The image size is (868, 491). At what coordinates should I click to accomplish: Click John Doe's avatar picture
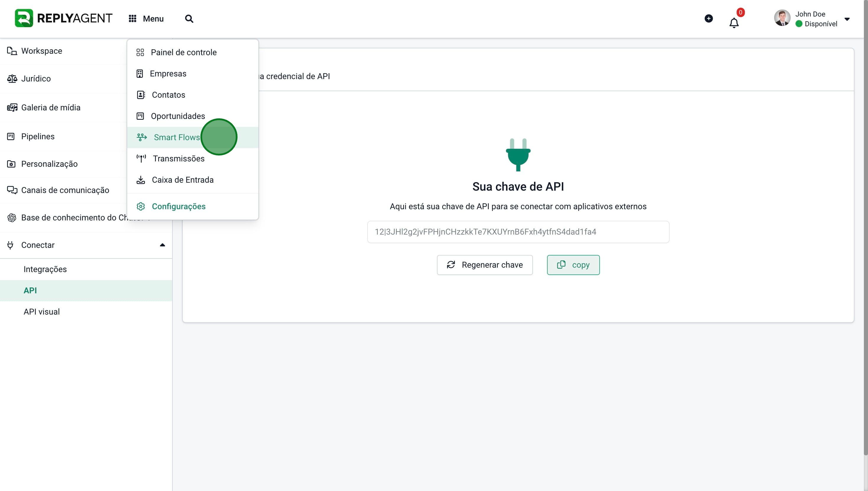782,18
